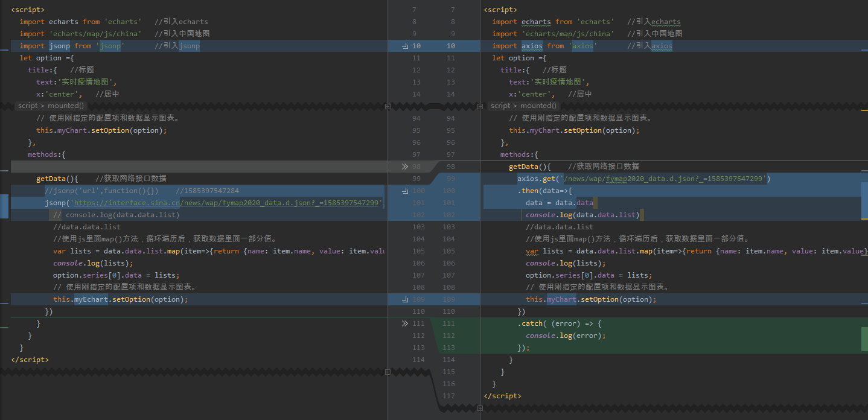Image resolution: width=868 pixels, height=420 pixels.
Task: Expand the folded region at bottom of right pane
Action: pyautogui.click(x=480, y=408)
